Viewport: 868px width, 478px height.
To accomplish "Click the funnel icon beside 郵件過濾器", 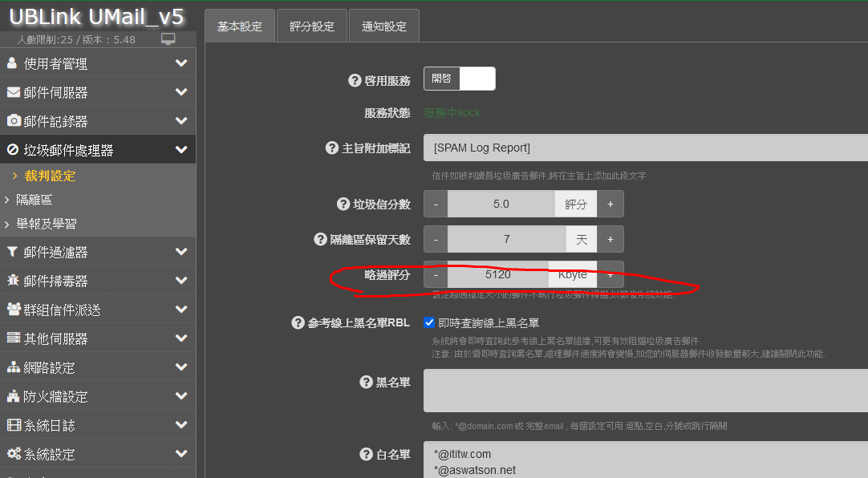I will pyautogui.click(x=13, y=252).
